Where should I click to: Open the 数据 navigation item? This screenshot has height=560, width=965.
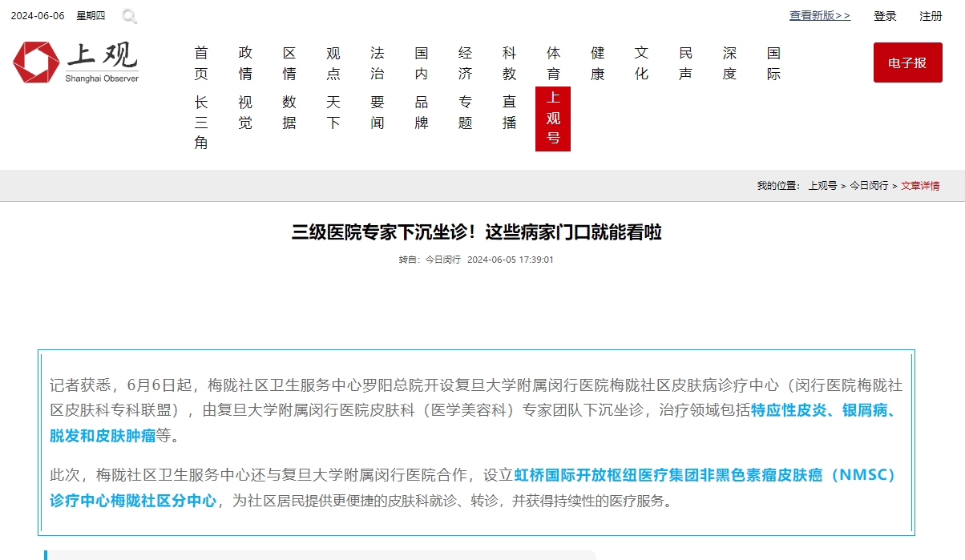(x=289, y=112)
